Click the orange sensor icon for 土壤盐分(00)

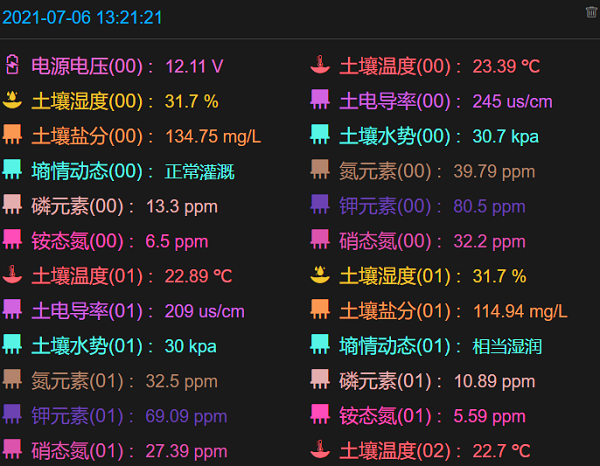[x=12, y=135]
